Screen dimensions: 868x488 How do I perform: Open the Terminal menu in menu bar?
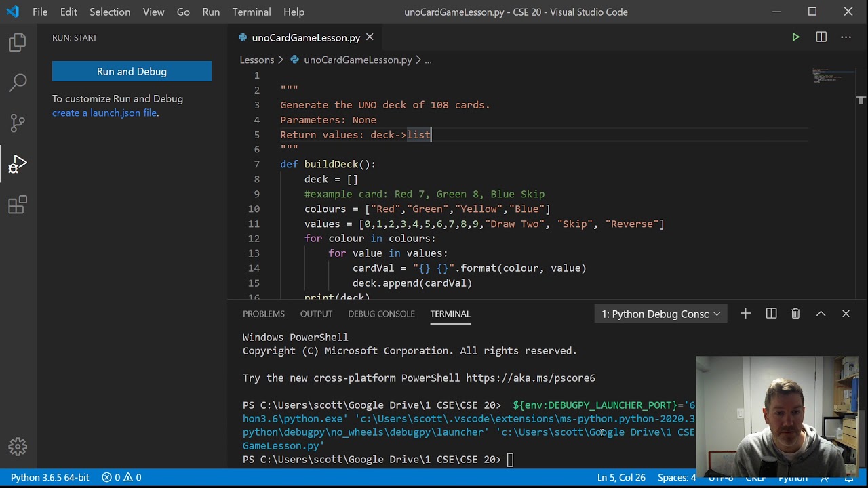252,12
